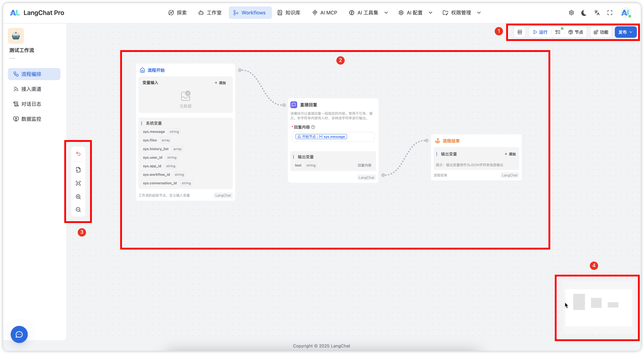Screen dimensions: 644x354
Task: Switch language with translate icon
Action: click(x=597, y=13)
